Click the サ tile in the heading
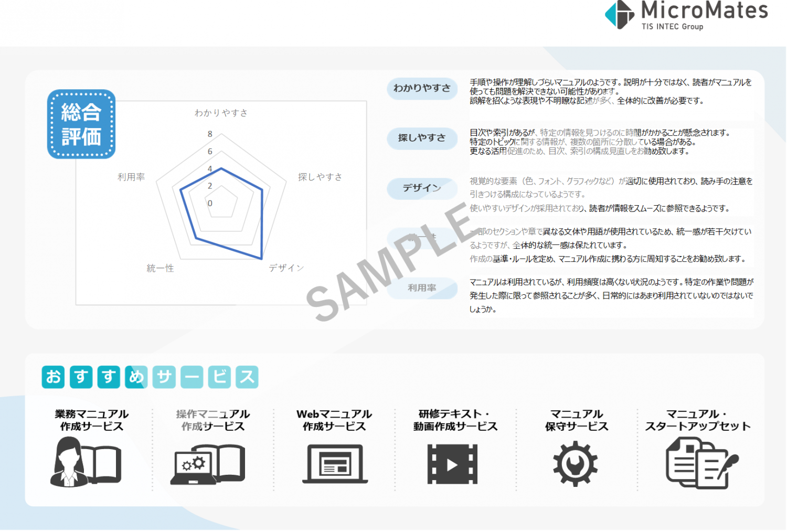787x532 pixels. [164, 377]
